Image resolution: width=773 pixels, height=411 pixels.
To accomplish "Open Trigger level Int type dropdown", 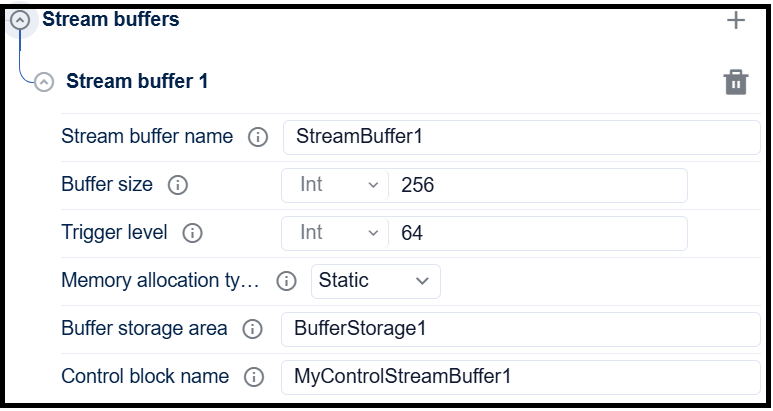I will [x=337, y=233].
